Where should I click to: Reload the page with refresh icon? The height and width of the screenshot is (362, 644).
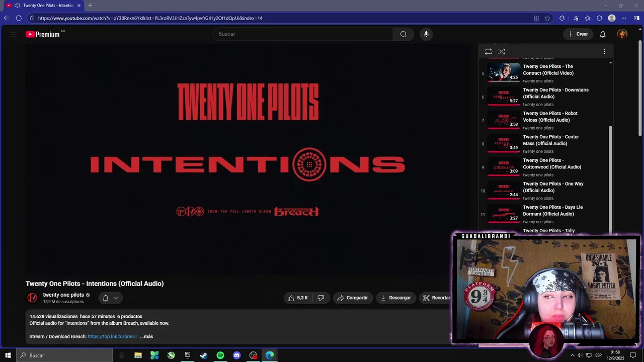click(x=19, y=18)
